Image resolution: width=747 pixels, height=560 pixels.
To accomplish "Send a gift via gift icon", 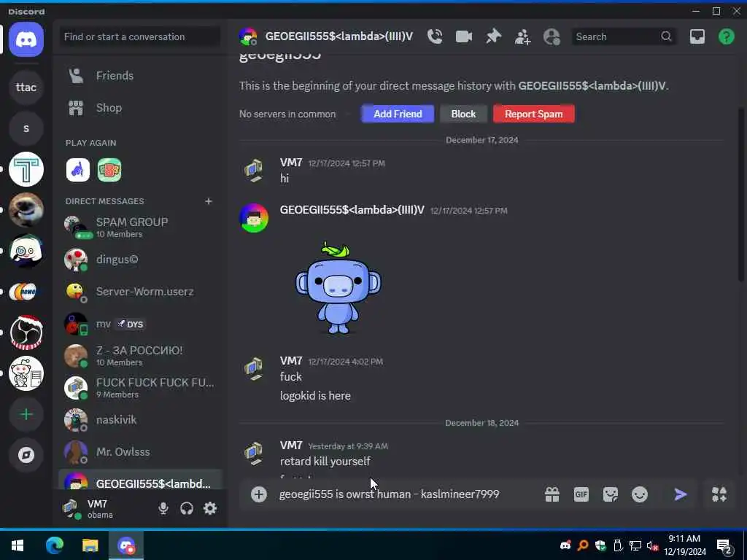I will [x=552, y=494].
